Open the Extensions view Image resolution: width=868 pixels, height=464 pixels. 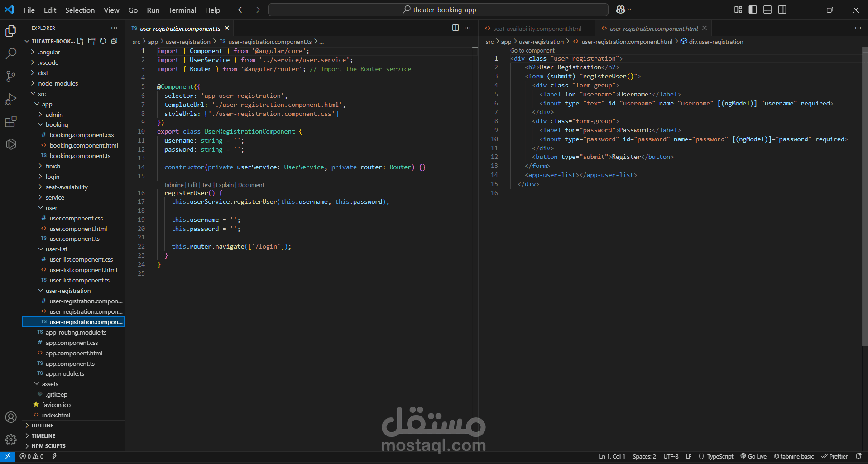click(x=11, y=121)
